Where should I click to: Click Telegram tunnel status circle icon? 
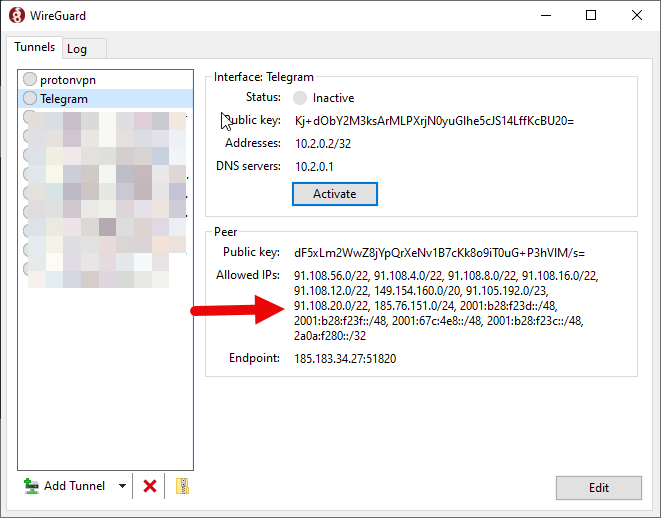click(30, 98)
